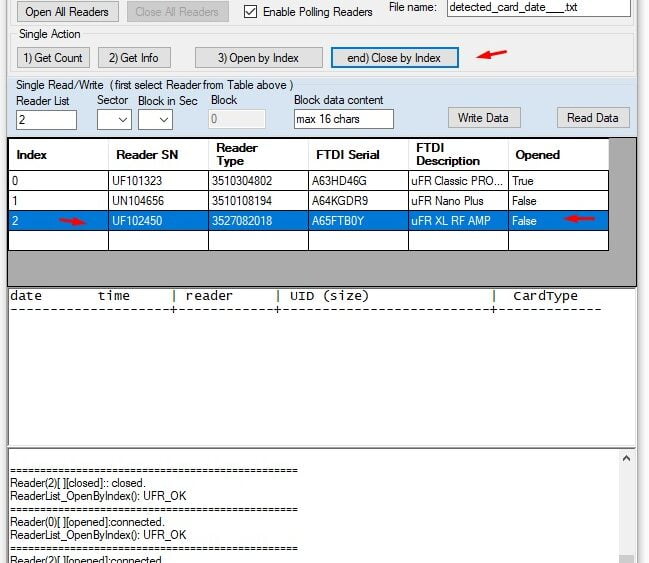The width and height of the screenshot is (649, 563).
Task: Select the Index column header
Action: click(58, 154)
